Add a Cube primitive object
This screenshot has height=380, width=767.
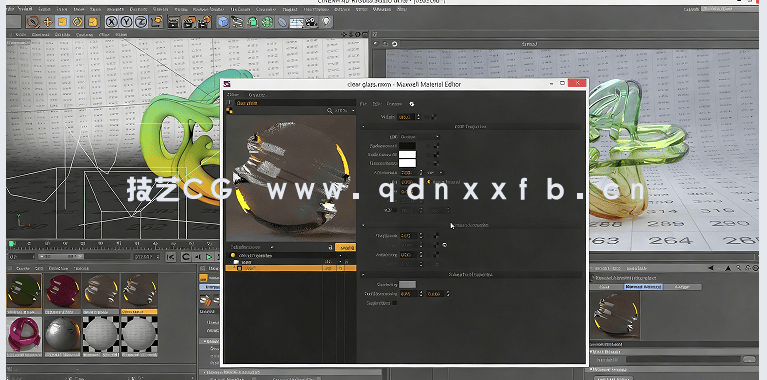[x=223, y=22]
